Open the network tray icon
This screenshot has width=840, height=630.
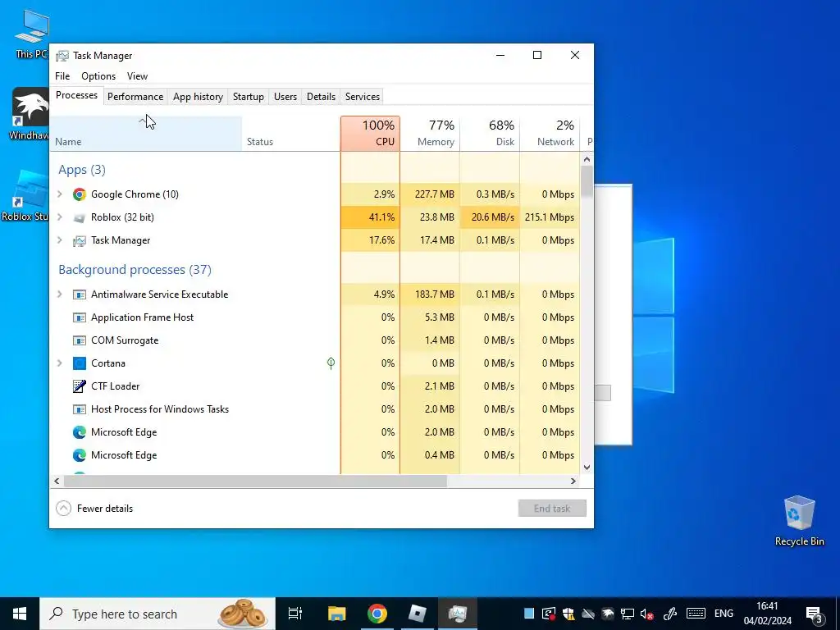(628, 614)
